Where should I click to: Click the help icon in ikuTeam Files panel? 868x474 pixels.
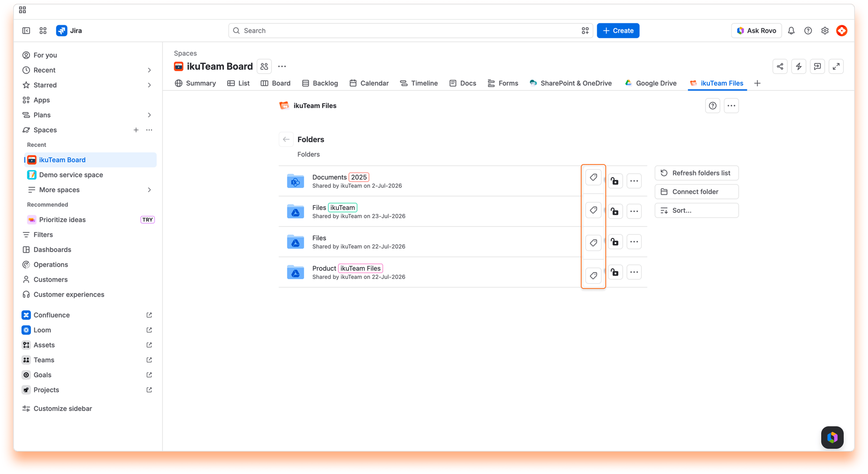coord(713,106)
